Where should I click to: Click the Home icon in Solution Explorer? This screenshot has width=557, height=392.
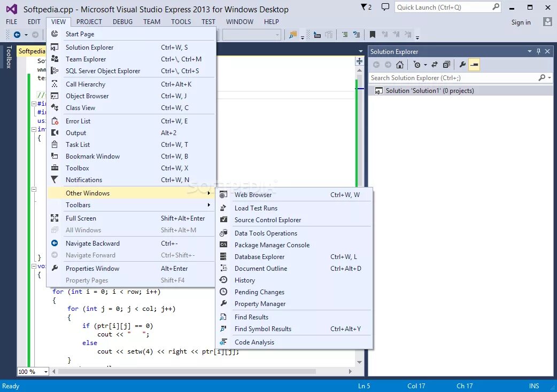[400, 65]
